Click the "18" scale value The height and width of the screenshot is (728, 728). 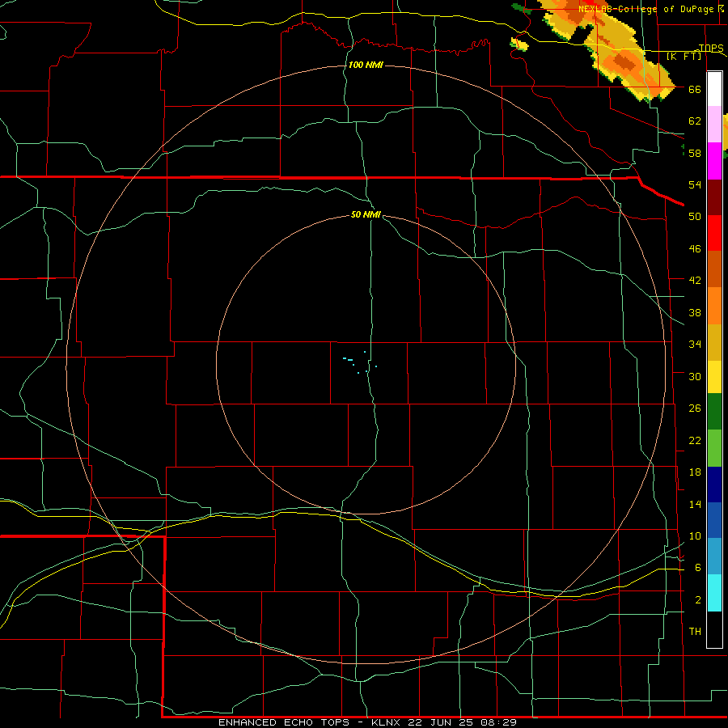(x=695, y=472)
